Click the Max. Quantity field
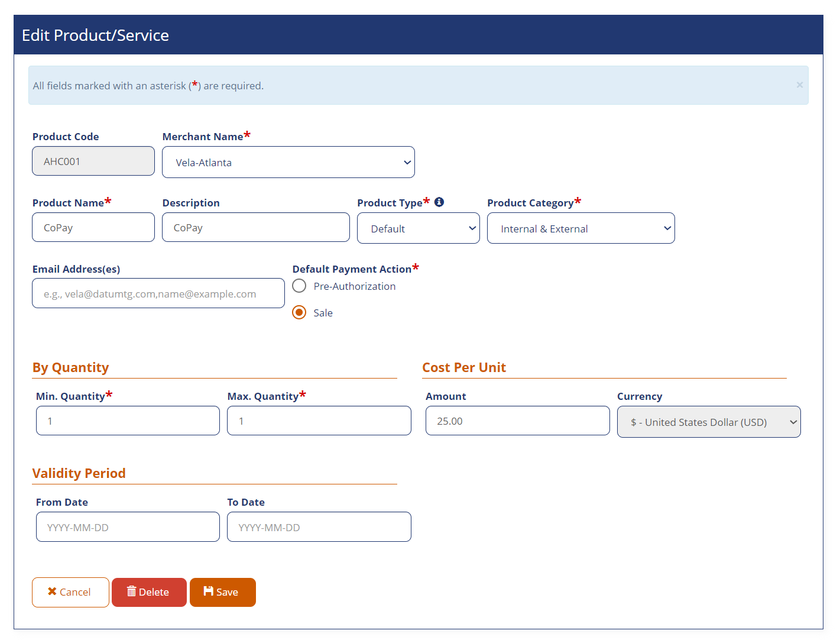Viewport: 840px width, 640px height. (319, 421)
